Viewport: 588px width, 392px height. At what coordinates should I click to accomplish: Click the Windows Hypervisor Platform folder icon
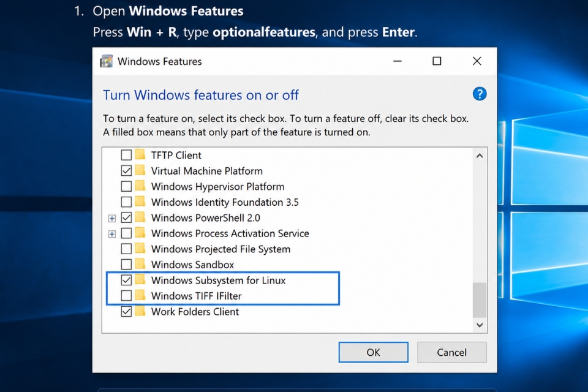(140, 186)
